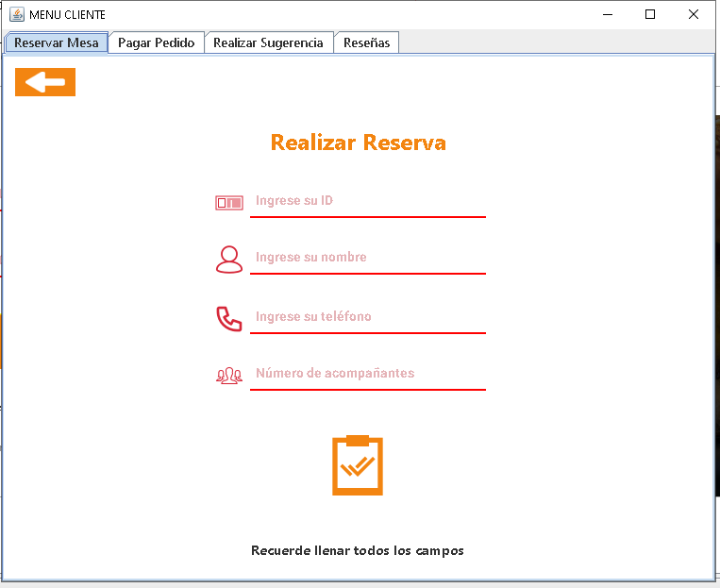Image resolution: width=720 pixels, height=588 pixels.
Task: Minimize the MENU CLIENTE window
Action: (x=608, y=14)
